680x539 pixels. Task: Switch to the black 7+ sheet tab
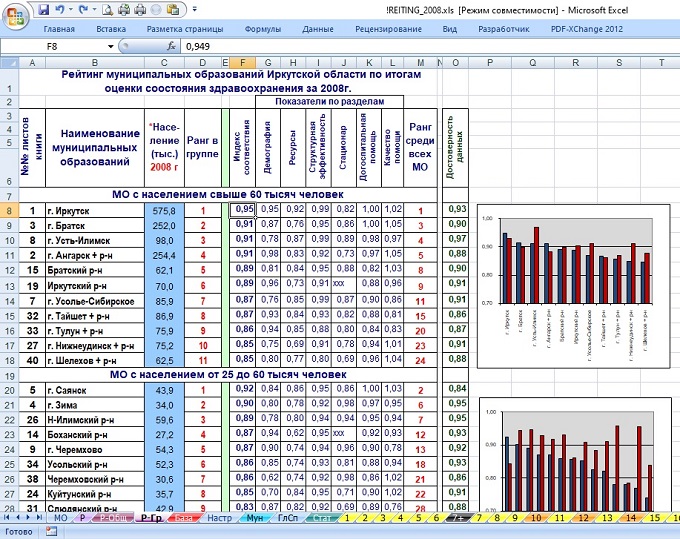459,518
